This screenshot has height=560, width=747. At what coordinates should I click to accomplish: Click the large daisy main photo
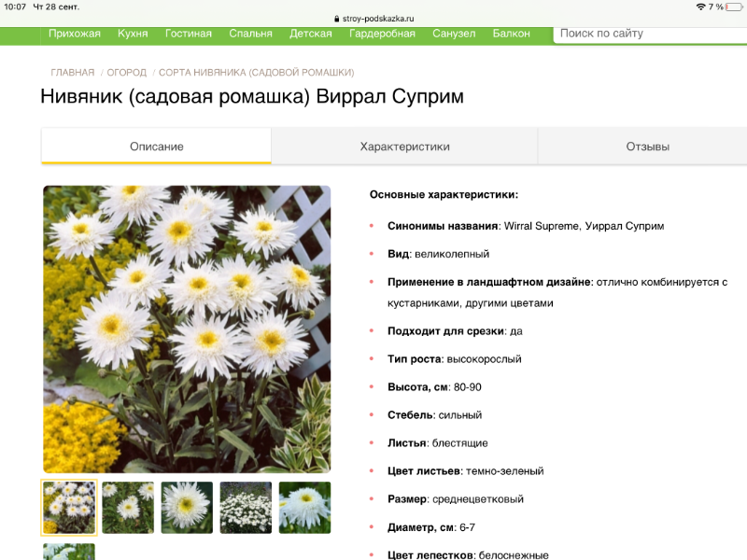(187, 329)
